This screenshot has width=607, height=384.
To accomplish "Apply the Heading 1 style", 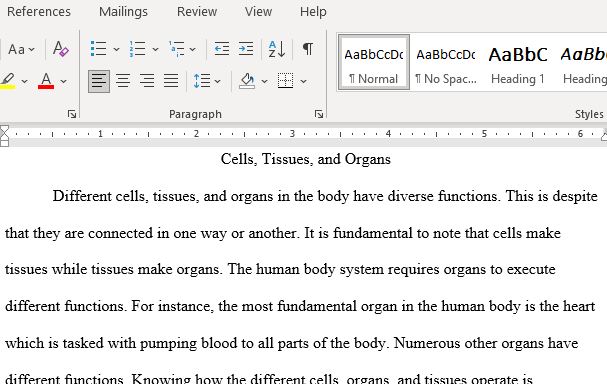I will point(518,62).
